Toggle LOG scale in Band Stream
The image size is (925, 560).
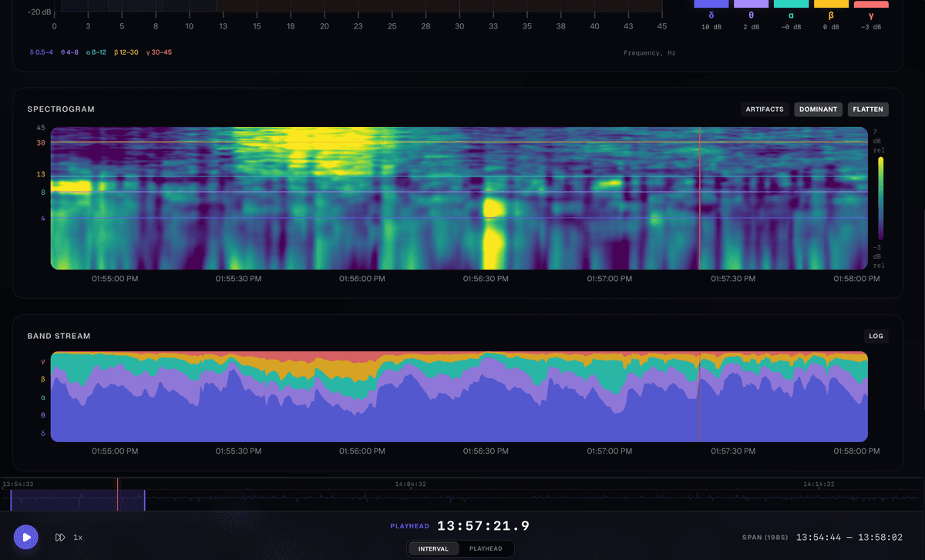[x=876, y=336]
